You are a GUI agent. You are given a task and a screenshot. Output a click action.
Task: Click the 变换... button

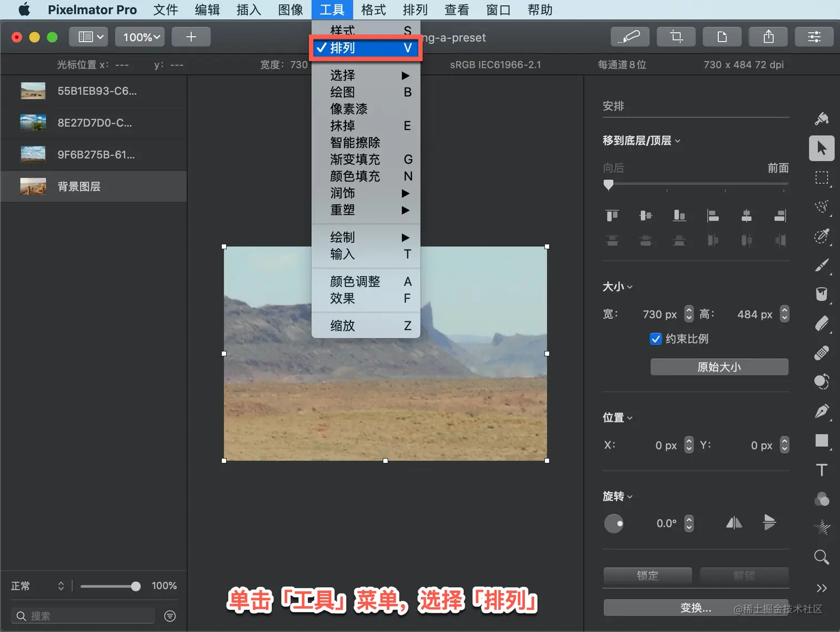(696, 608)
